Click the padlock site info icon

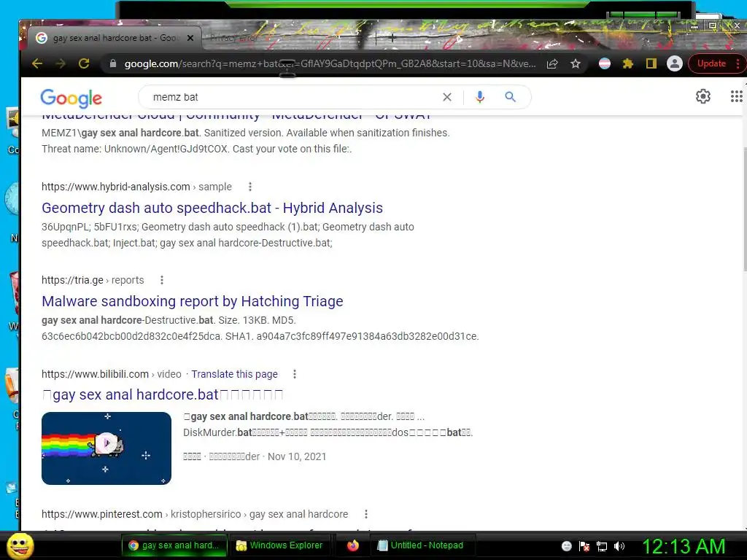pos(113,63)
